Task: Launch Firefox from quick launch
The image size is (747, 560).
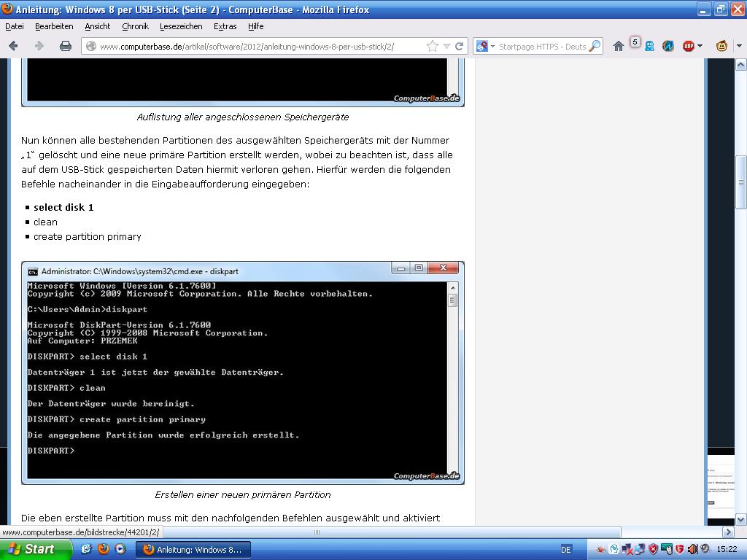Action: point(104,549)
